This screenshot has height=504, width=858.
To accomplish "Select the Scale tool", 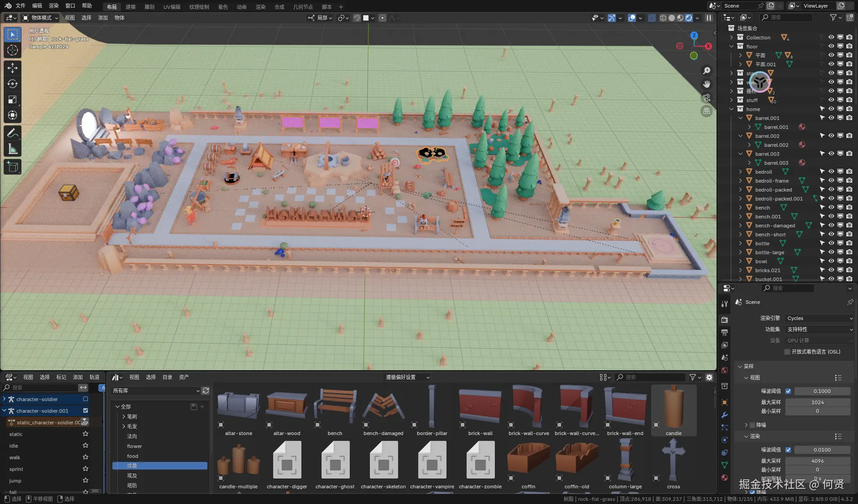I will point(13,99).
